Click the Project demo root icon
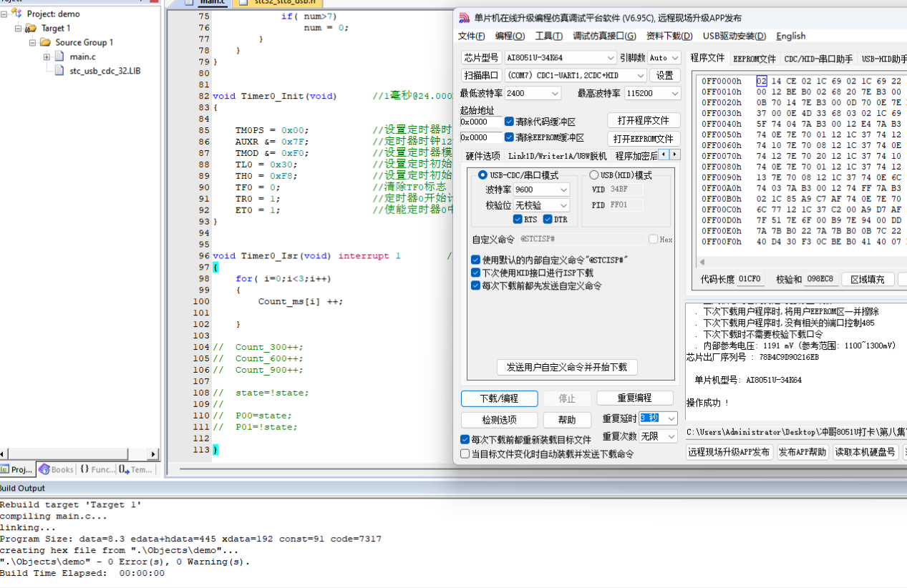The height and width of the screenshot is (588, 907). [17, 14]
